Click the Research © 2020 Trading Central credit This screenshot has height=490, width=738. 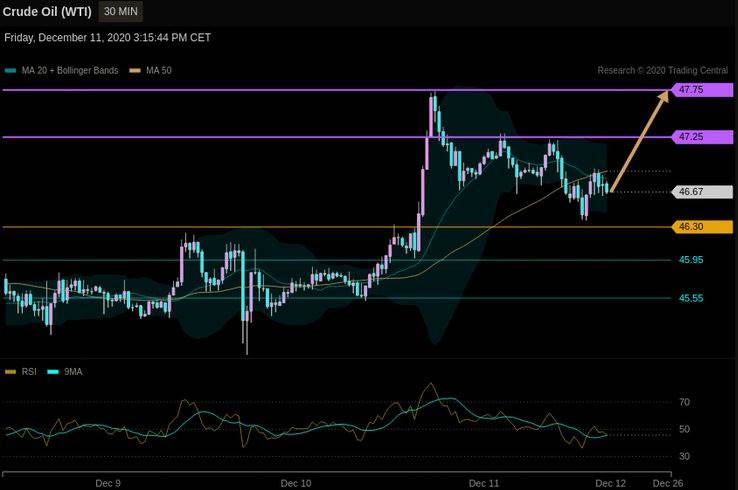[x=663, y=71]
